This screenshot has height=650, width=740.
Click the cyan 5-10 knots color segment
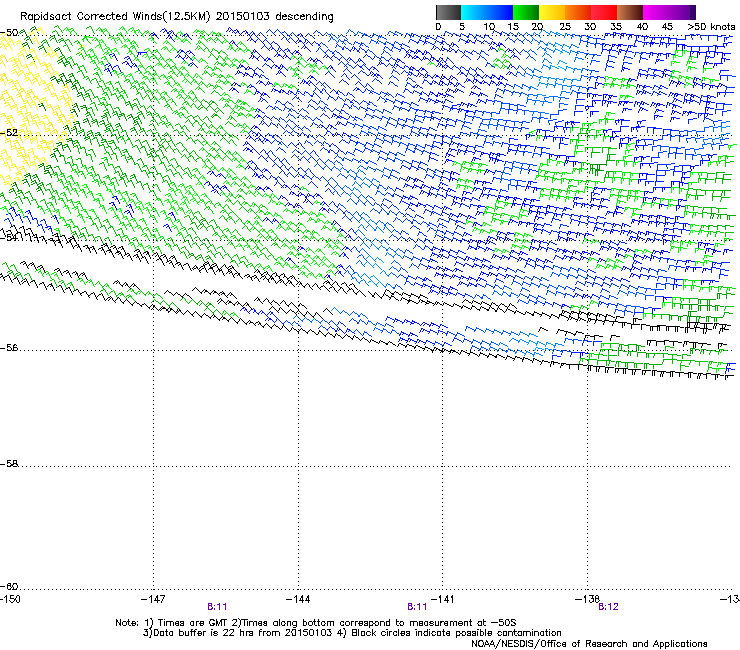(x=474, y=12)
